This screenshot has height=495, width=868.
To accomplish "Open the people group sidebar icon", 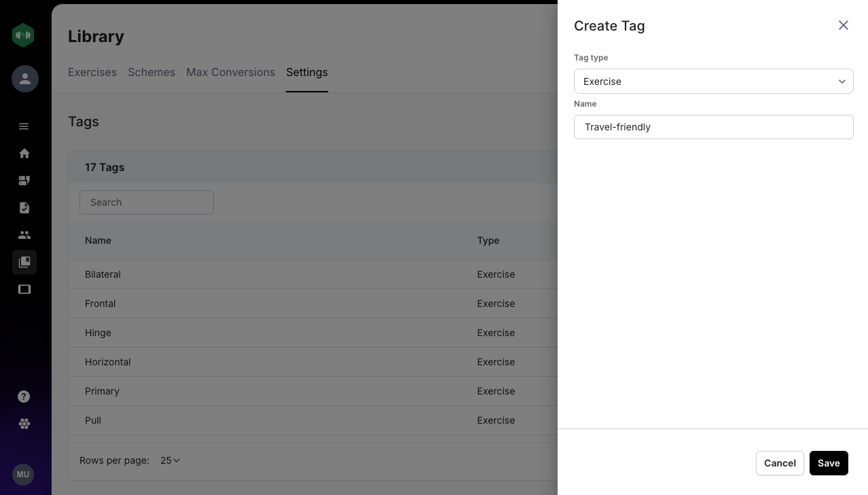I will pyautogui.click(x=24, y=235).
